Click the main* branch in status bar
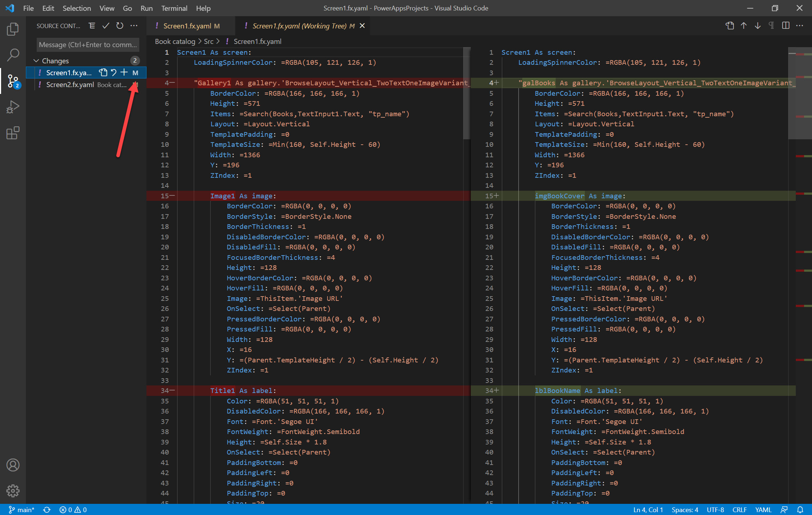 [22, 510]
